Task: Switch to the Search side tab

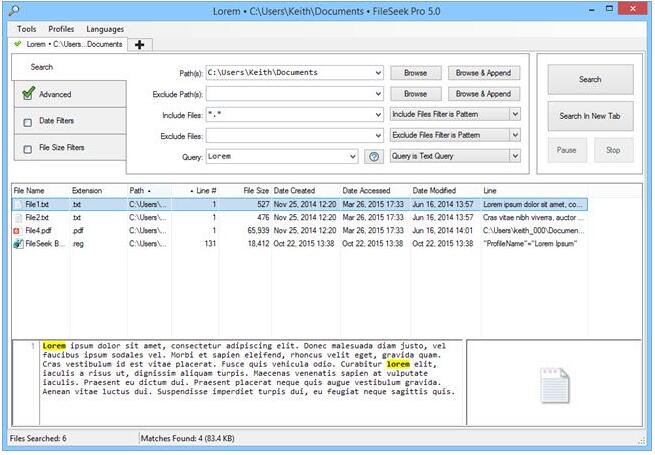Action: [x=42, y=67]
